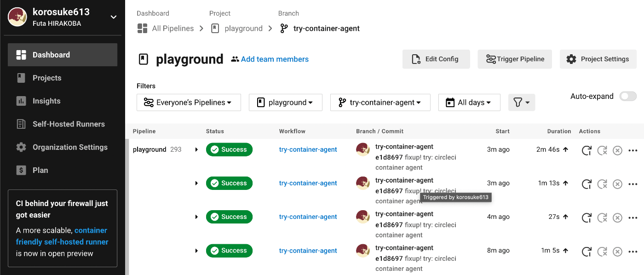Rerun the 1m 5s workflow
Viewport: 644px width, 275px height.
(586, 252)
